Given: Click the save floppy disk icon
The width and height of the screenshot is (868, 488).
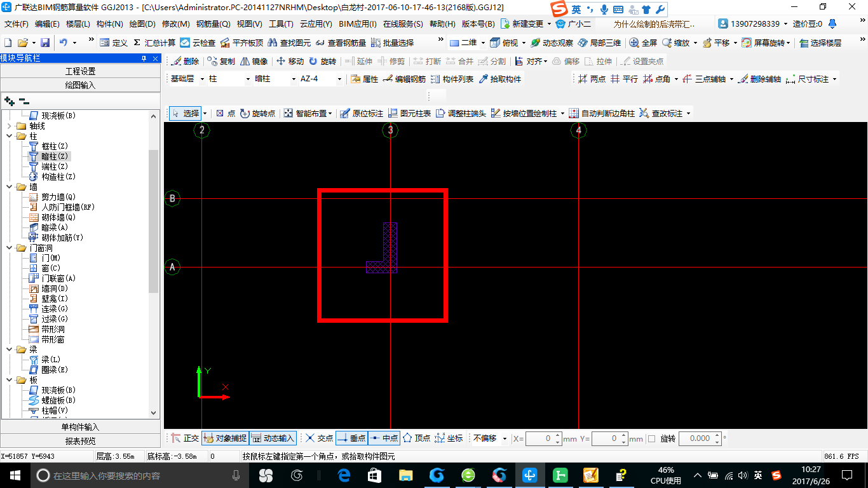Looking at the screenshot, I should coord(45,43).
